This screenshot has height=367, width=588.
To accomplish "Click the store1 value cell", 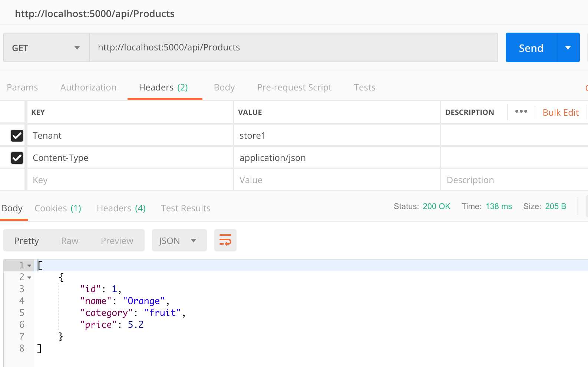I will pyautogui.click(x=337, y=136).
